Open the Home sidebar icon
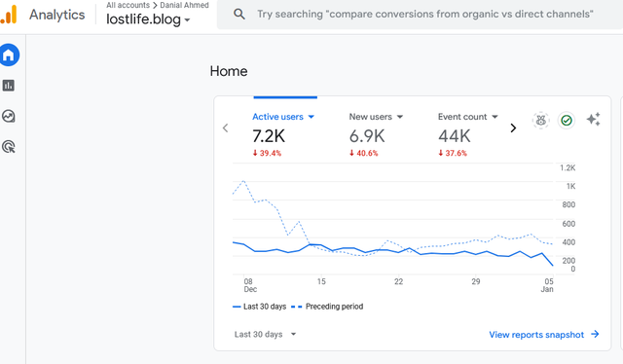 [9, 55]
